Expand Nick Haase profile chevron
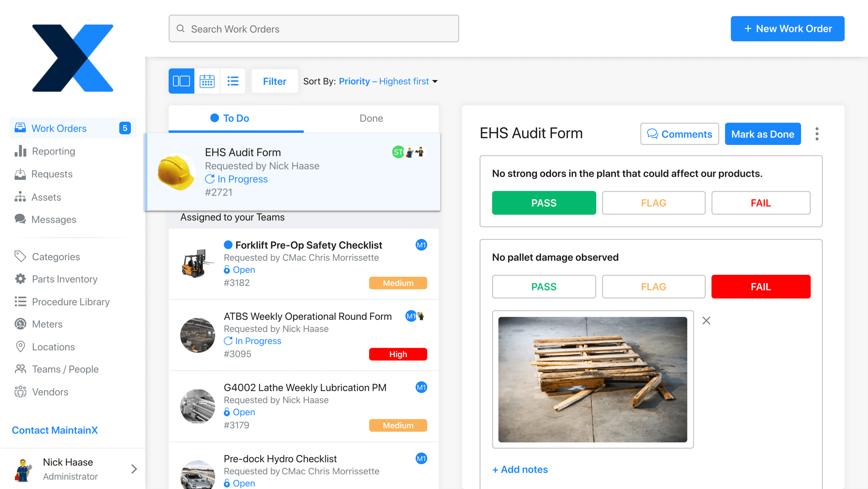Viewport: 868px width, 489px height. pos(134,469)
